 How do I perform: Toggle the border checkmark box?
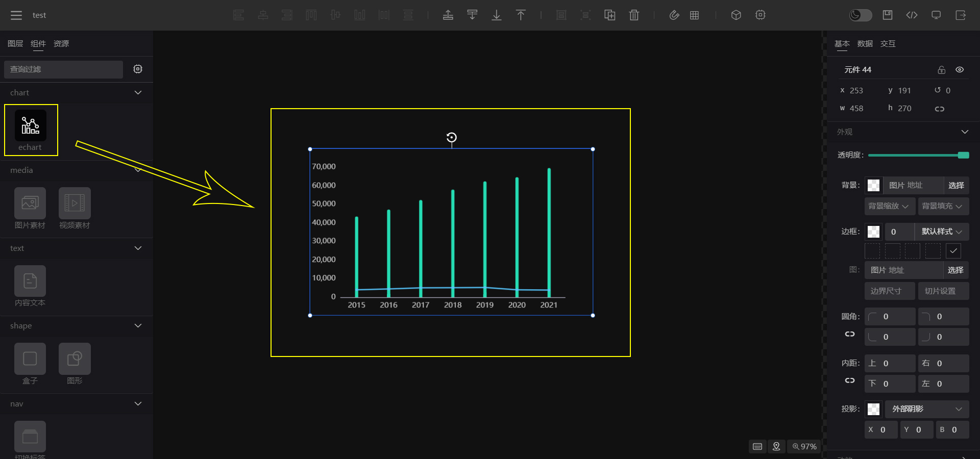point(953,251)
